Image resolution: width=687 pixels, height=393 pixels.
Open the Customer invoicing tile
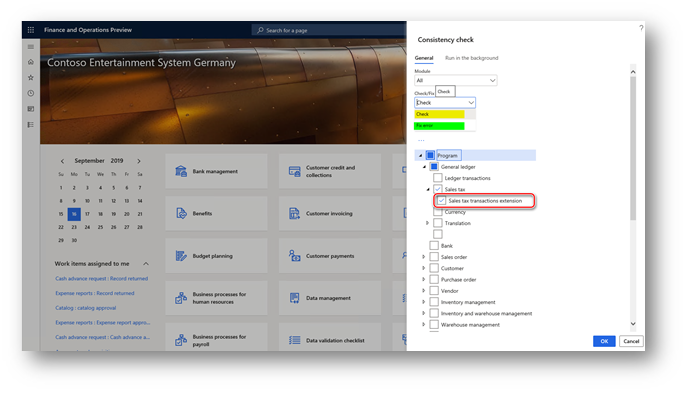329,213
